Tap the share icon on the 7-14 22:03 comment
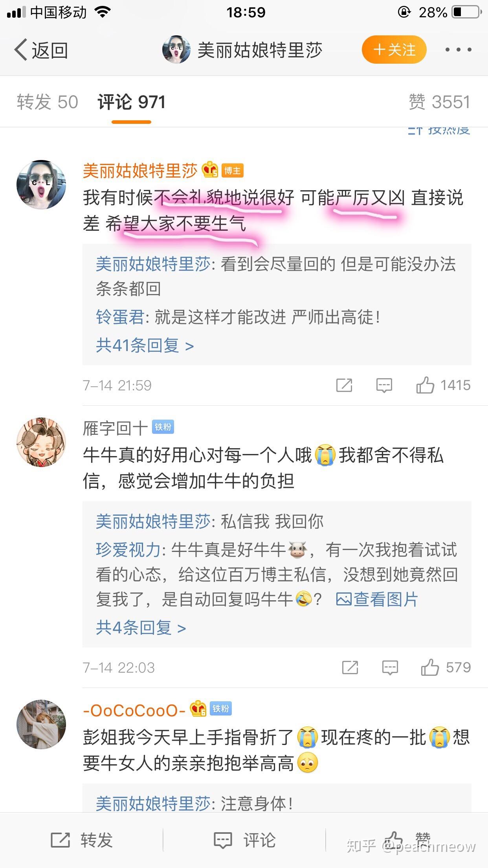The image size is (488, 868). pos(350,668)
